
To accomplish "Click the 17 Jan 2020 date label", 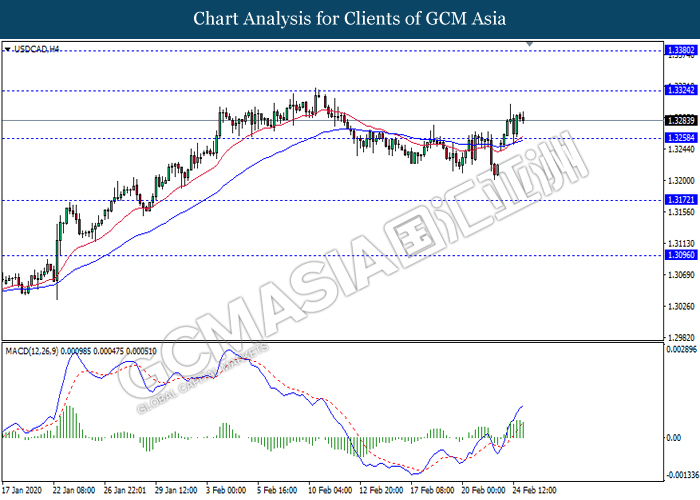I will pos(22,490).
